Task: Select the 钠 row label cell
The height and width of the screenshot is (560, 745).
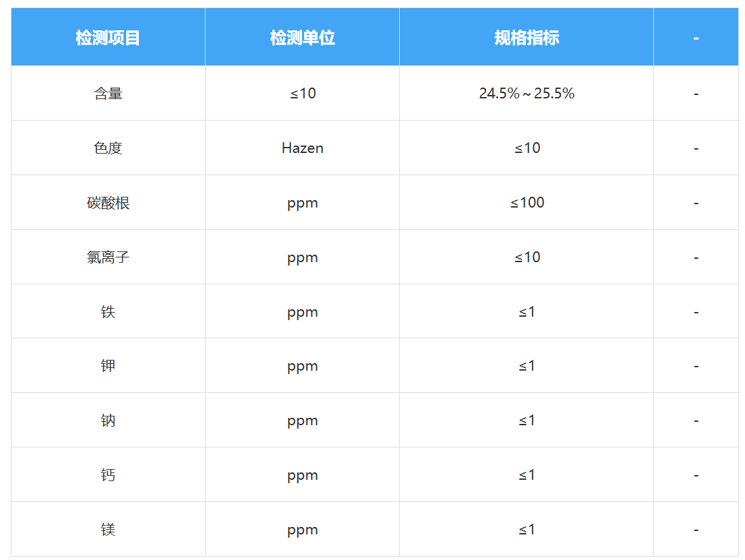Action: pos(108,421)
